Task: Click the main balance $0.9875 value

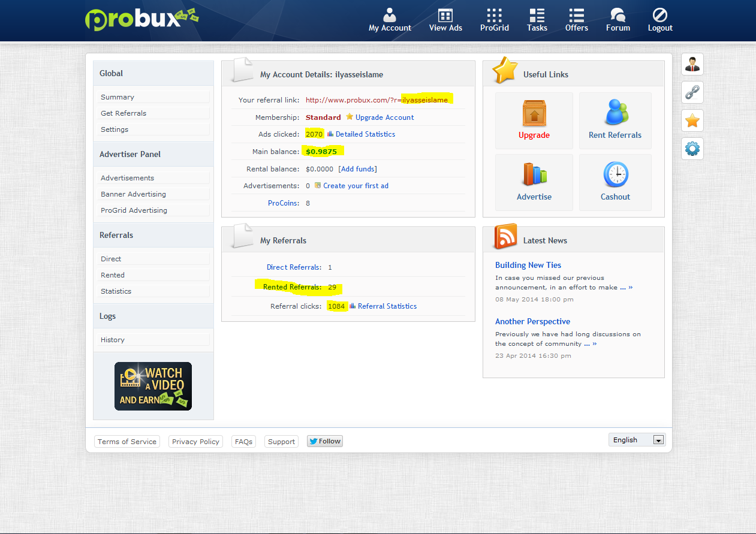Action: click(x=321, y=152)
